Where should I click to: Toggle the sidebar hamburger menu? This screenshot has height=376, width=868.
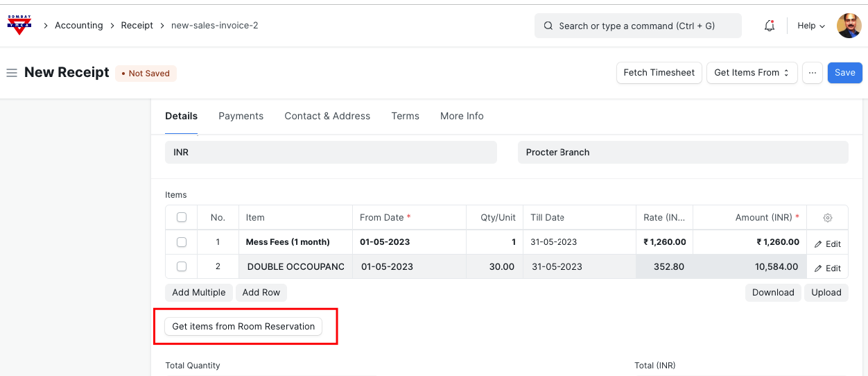(12, 73)
